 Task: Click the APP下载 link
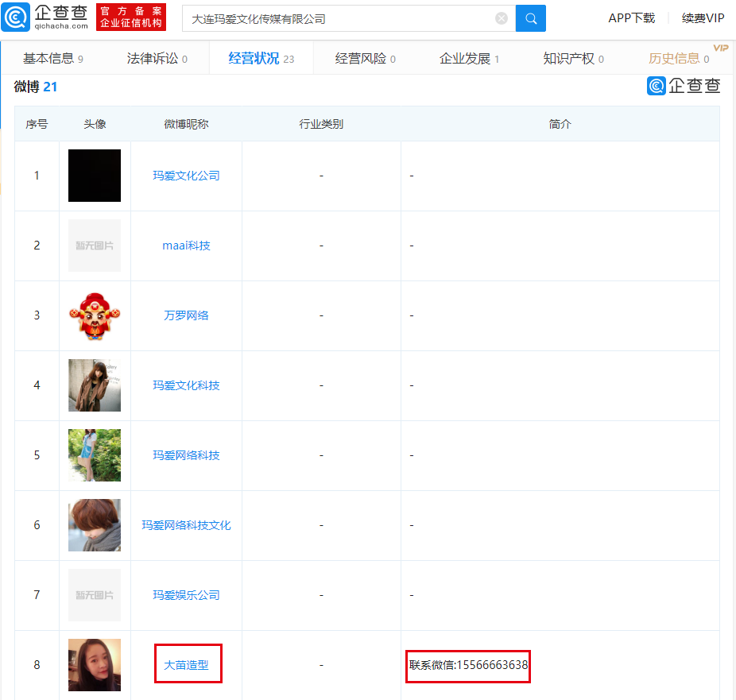[631, 17]
